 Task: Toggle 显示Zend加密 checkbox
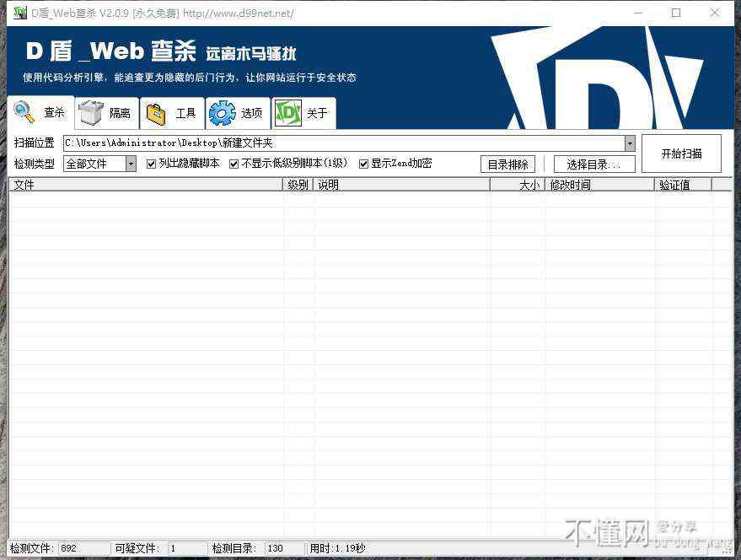[x=363, y=164]
